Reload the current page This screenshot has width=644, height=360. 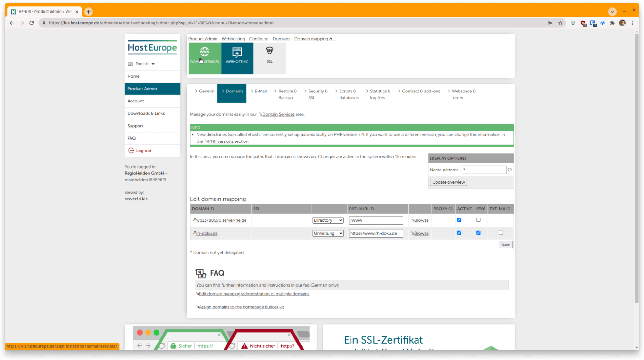(32, 23)
